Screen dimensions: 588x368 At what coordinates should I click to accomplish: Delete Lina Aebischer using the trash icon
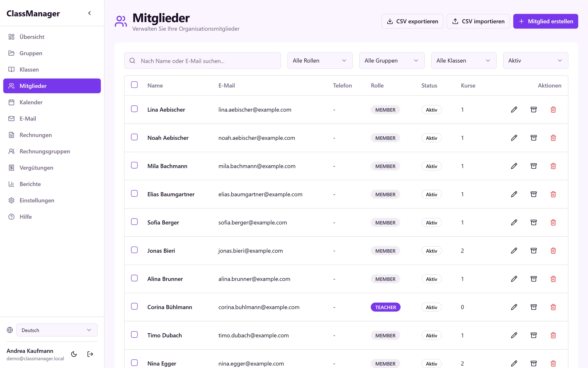pyautogui.click(x=553, y=109)
